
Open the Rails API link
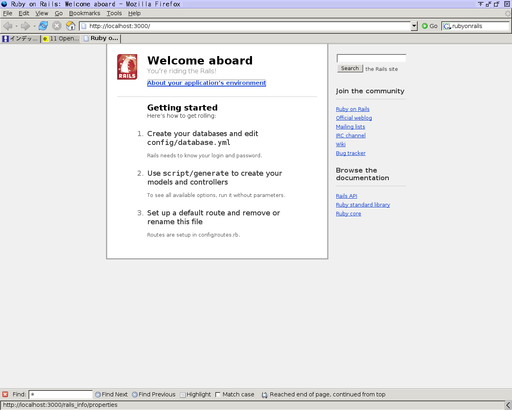coord(346,196)
